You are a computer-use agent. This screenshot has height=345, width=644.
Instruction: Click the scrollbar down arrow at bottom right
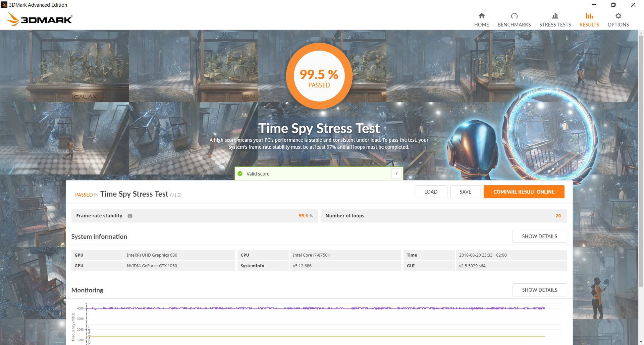click(x=641, y=342)
